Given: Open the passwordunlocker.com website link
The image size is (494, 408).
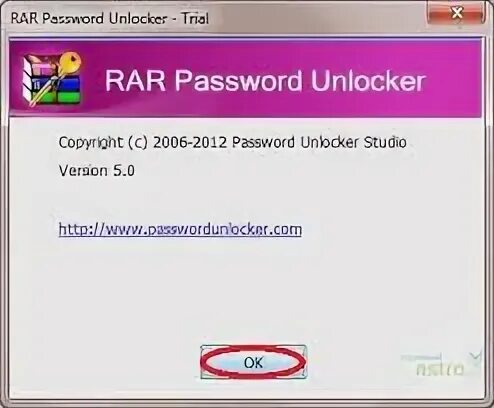Looking at the screenshot, I should 180,230.
